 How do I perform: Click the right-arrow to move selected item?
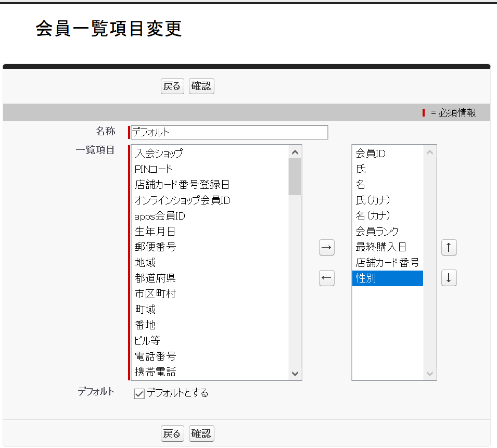coord(326,248)
